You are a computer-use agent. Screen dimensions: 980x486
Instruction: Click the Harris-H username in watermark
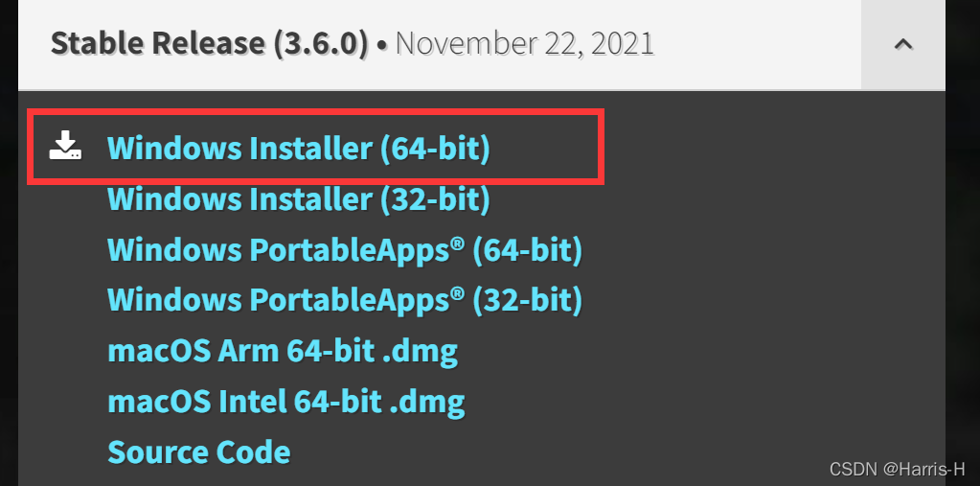pyautogui.click(x=924, y=469)
